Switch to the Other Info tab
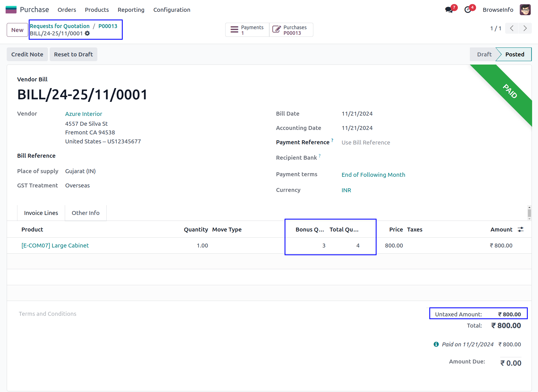Screen dimensions: 538x392 pyautogui.click(x=86, y=213)
